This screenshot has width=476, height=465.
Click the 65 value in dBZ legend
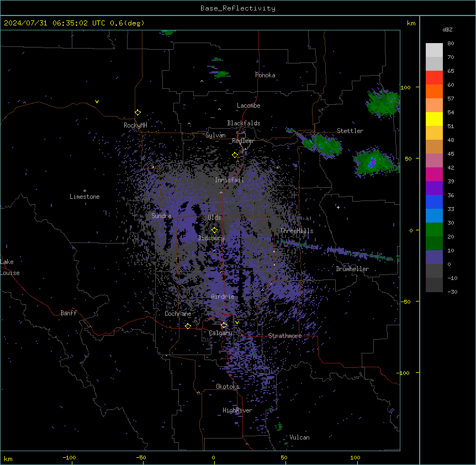point(451,71)
